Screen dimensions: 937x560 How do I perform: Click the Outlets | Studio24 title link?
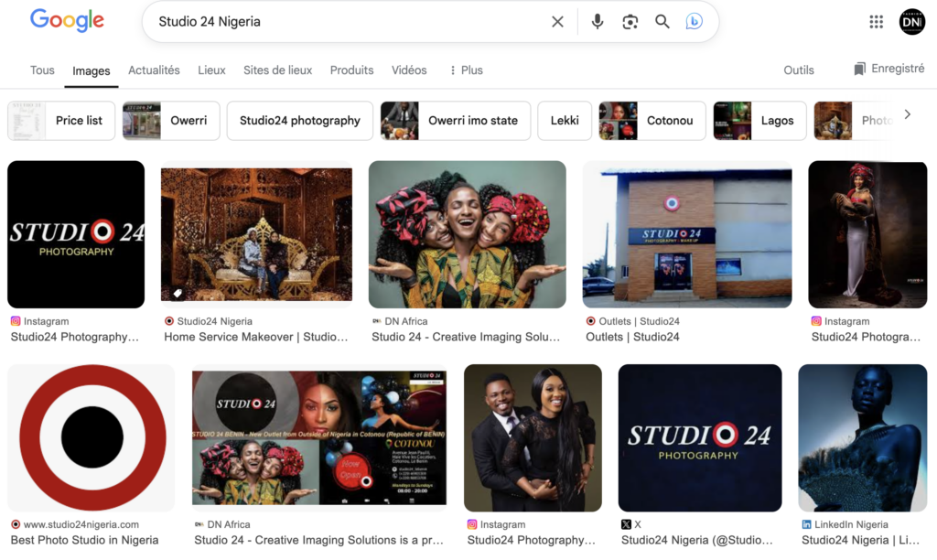[x=632, y=337]
